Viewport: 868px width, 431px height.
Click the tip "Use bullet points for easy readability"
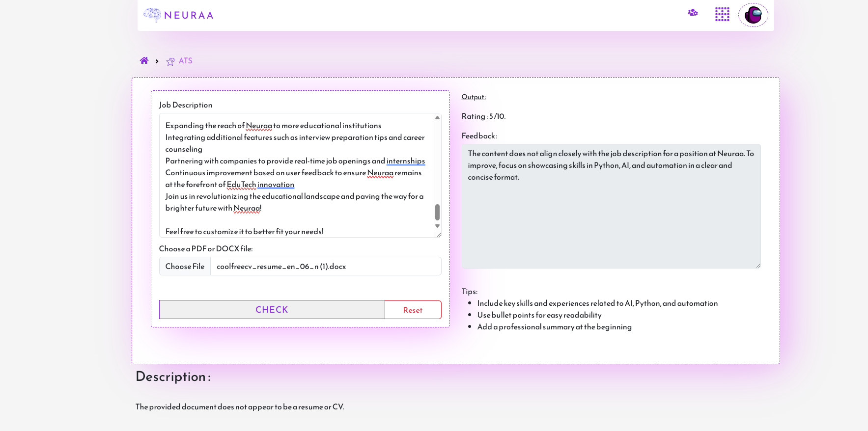(539, 315)
